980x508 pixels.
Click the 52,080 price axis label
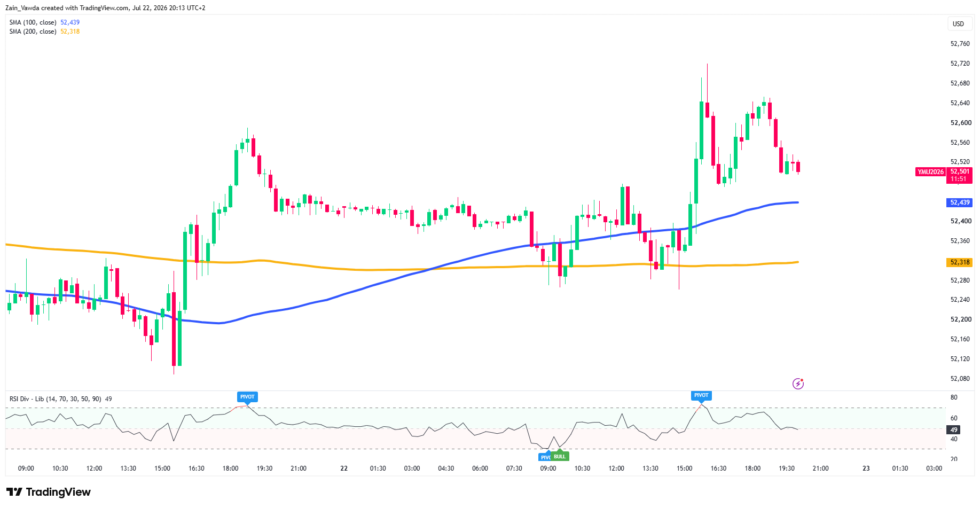click(x=960, y=379)
